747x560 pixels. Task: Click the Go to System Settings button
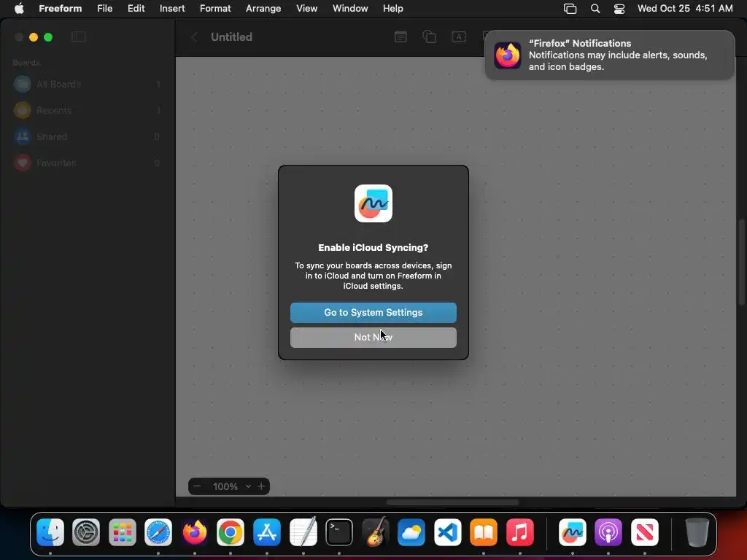[373, 312]
